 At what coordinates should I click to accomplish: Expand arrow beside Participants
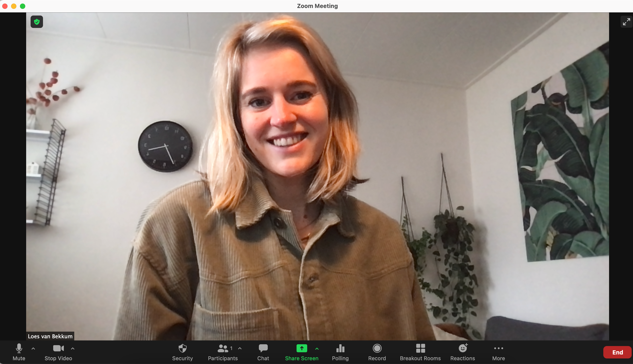coord(240,348)
